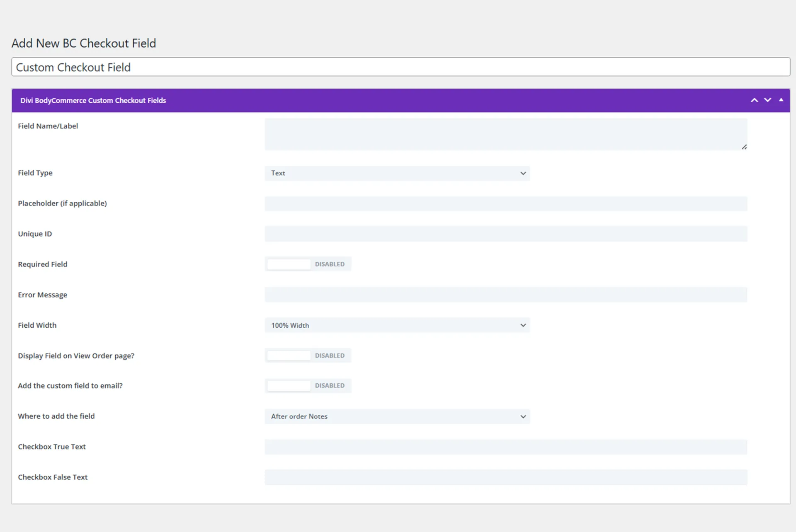Move the Custom Checkout Fields panel up
796x532 pixels.
[754, 100]
